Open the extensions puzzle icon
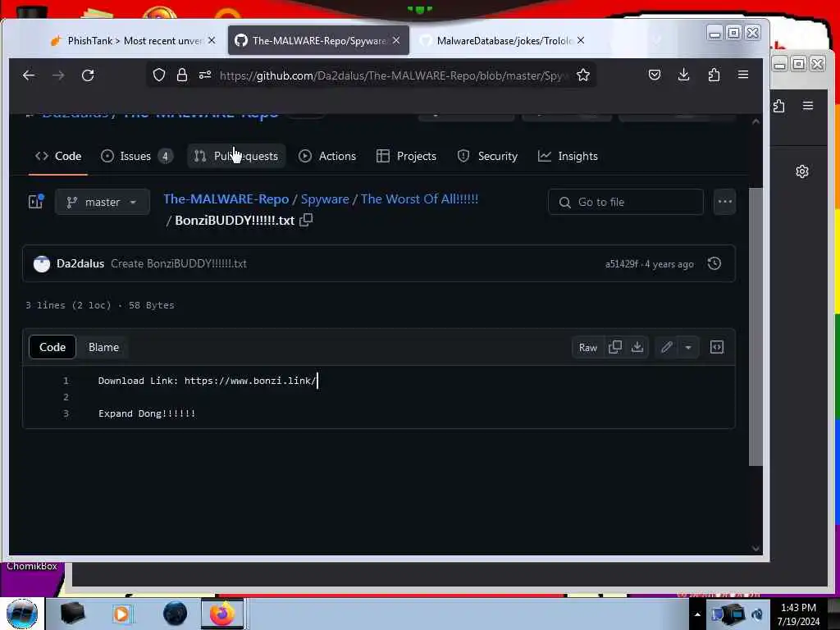 point(714,75)
